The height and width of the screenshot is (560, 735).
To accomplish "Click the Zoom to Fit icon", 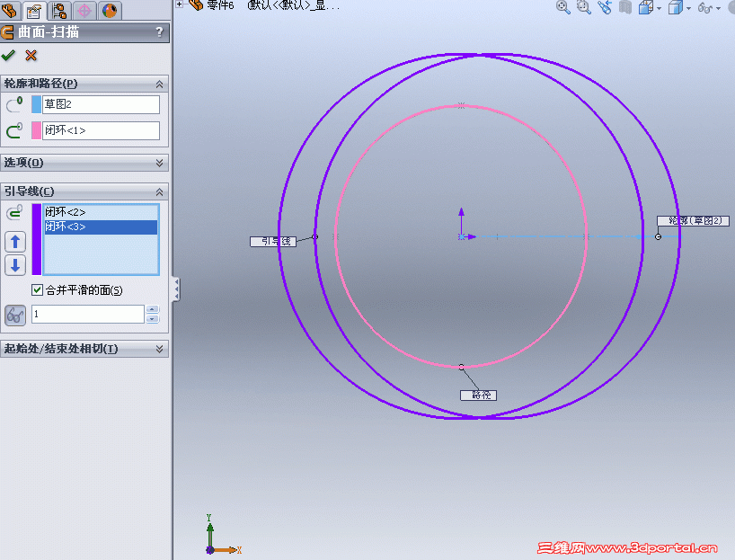I will tap(563, 7).
